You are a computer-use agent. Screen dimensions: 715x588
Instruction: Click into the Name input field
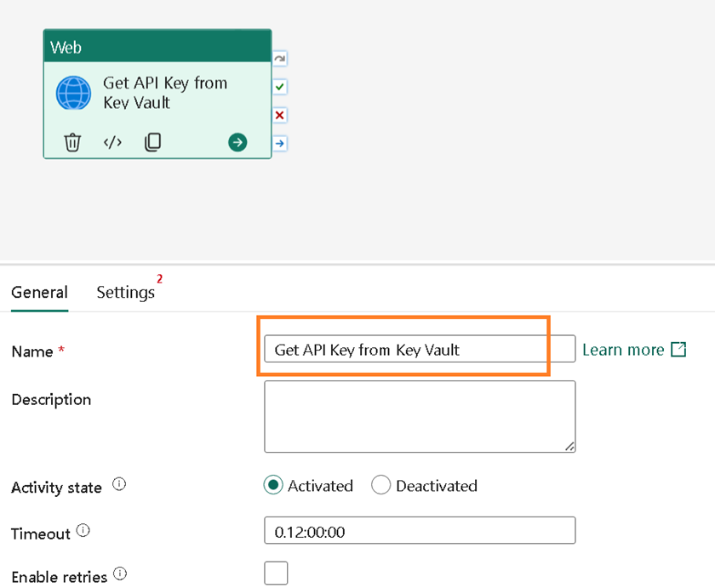tap(420, 349)
